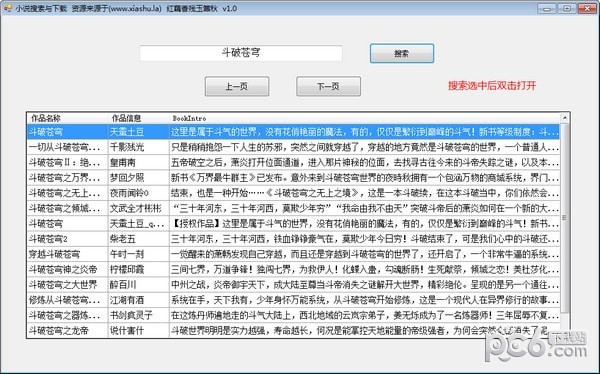Select row 一切从斗破苍穹...

(x=293, y=147)
